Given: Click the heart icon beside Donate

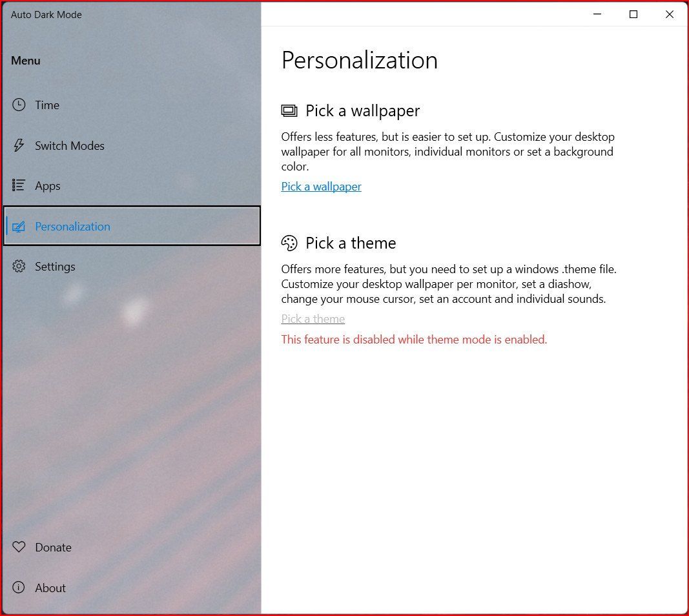Looking at the screenshot, I should pos(19,547).
